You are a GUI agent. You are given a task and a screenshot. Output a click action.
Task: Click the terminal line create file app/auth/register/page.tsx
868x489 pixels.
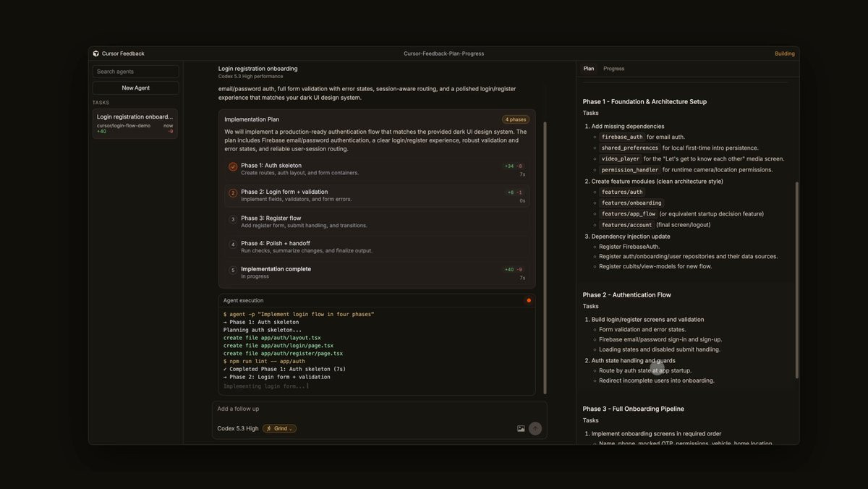pos(283,353)
